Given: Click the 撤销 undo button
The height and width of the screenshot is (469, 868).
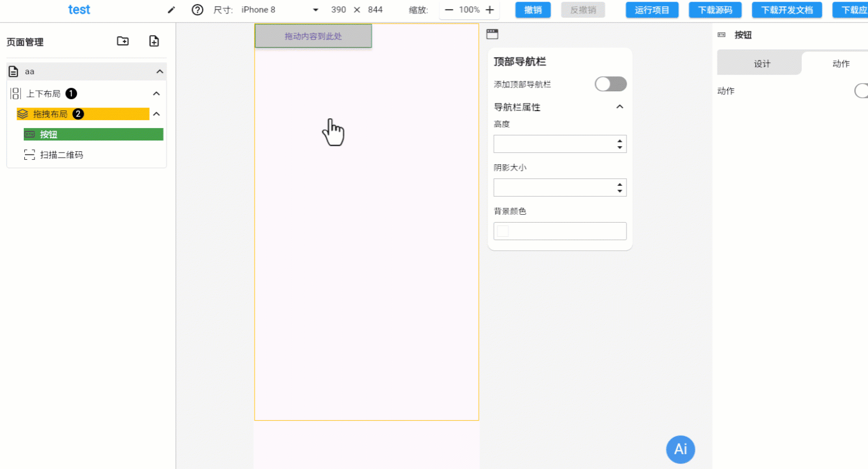Looking at the screenshot, I should pyautogui.click(x=533, y=10).
